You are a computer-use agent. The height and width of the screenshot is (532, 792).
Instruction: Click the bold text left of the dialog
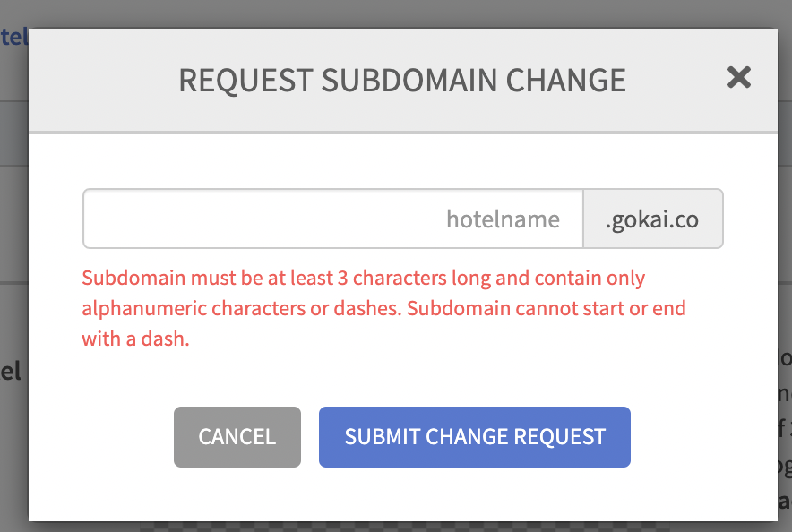coord(11,372)
